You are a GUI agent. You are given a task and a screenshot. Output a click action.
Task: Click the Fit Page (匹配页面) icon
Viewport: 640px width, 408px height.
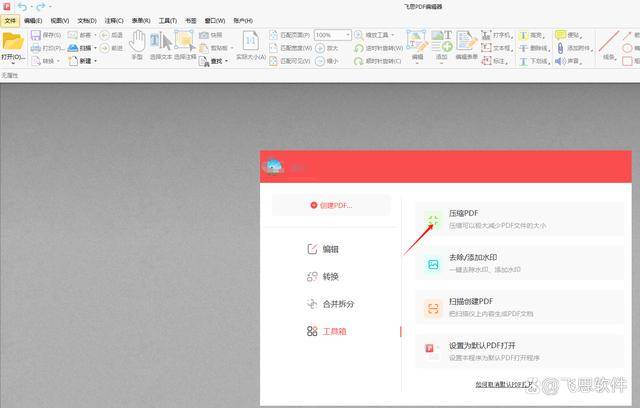tap(273, 35)
